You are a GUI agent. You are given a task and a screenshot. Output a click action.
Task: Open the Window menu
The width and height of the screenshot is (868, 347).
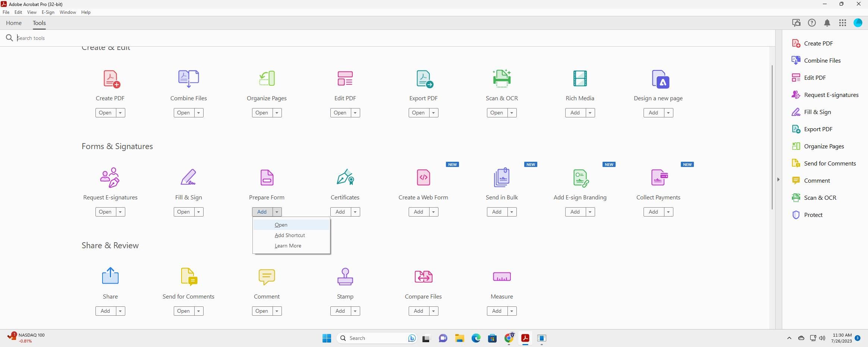tap(68, 12)
